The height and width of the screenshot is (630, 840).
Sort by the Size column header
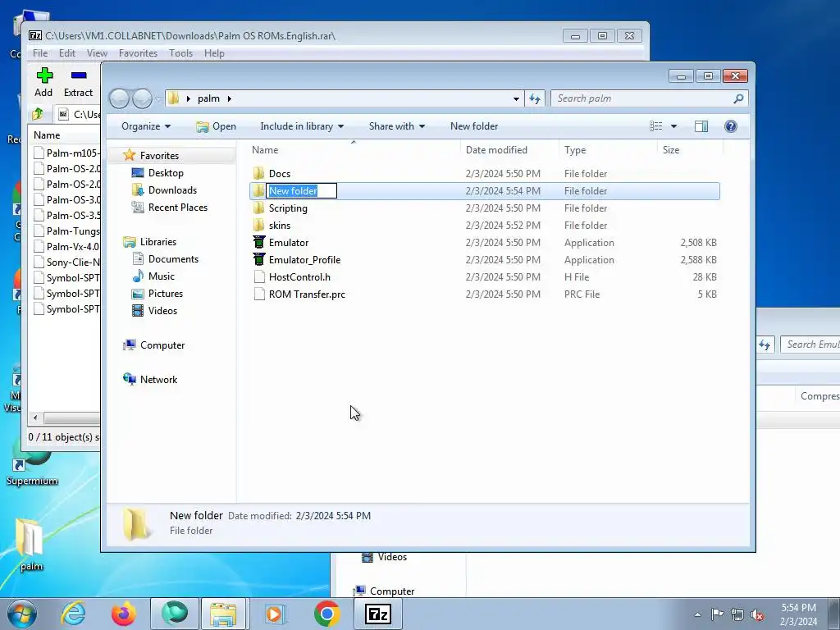(x=689, y=150)
